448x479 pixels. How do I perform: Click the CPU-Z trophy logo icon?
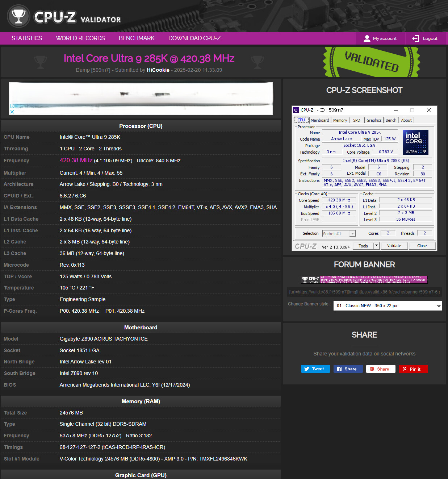(18, 16)
